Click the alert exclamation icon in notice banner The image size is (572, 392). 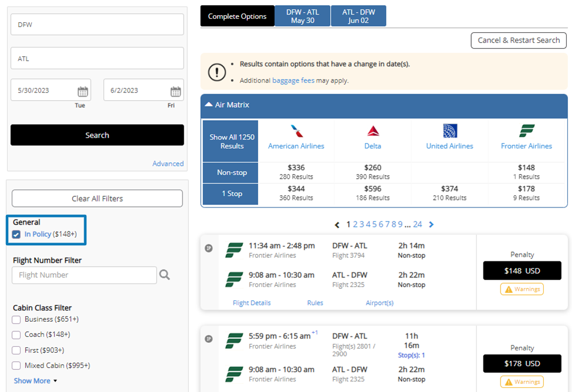tap(217, 71)
